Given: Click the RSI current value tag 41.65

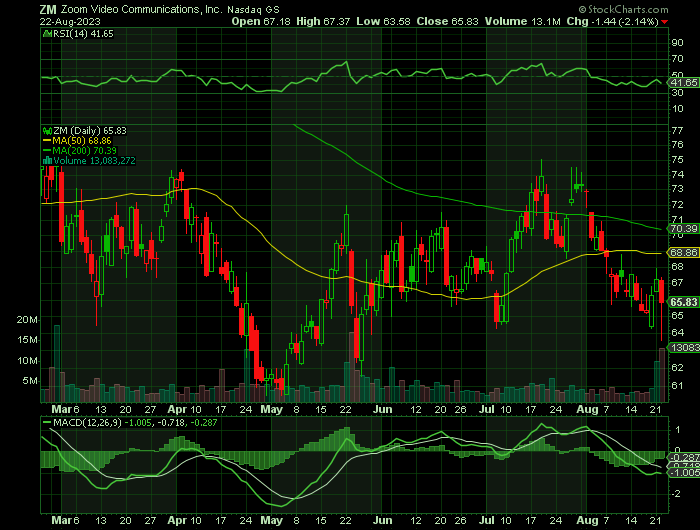Looking at the screenshot, I should point(683,83).
